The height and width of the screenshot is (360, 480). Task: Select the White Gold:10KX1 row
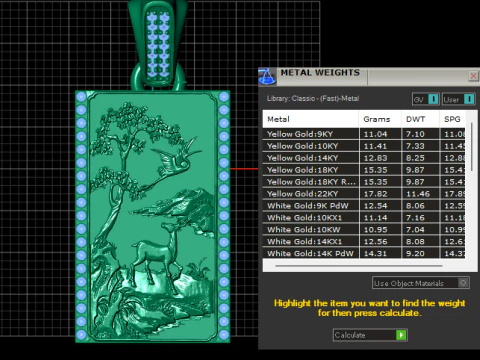click(364, 218)
